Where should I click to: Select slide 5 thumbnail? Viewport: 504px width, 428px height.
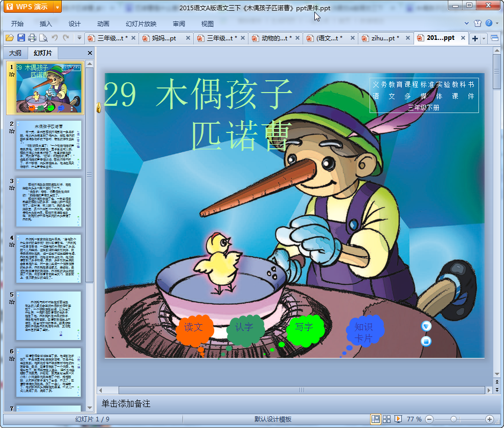tap(49, 316)
